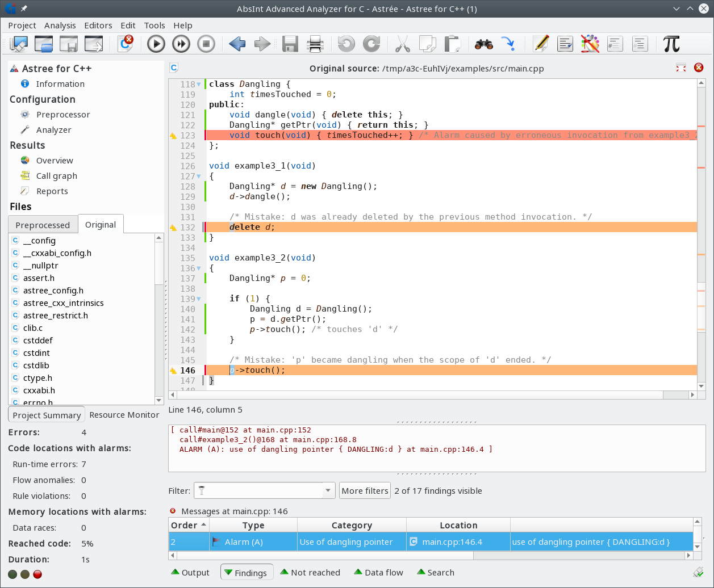The height and width of the screenshot is (588, 714).
Task: Switch to the Preprocessed files tab
Action: (x=43, y=225)
